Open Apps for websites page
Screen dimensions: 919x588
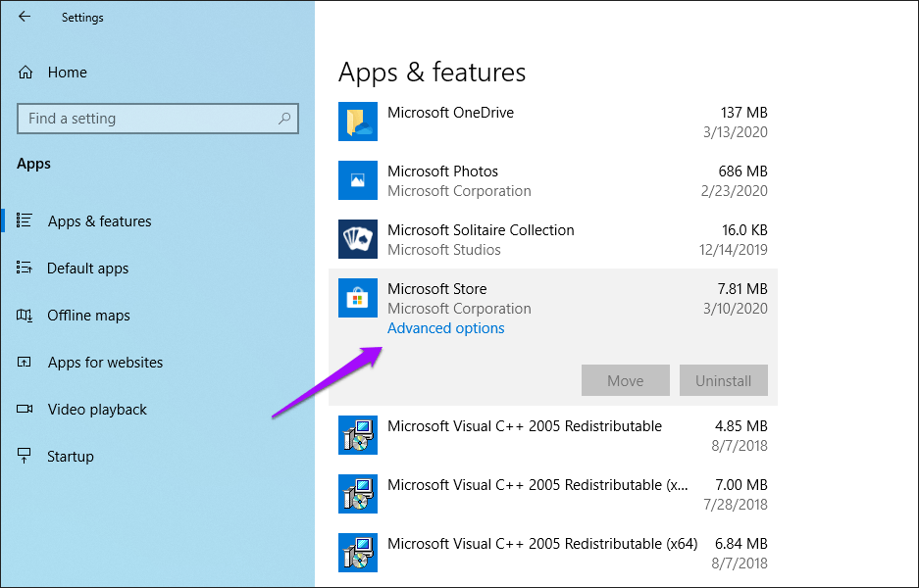105,363
